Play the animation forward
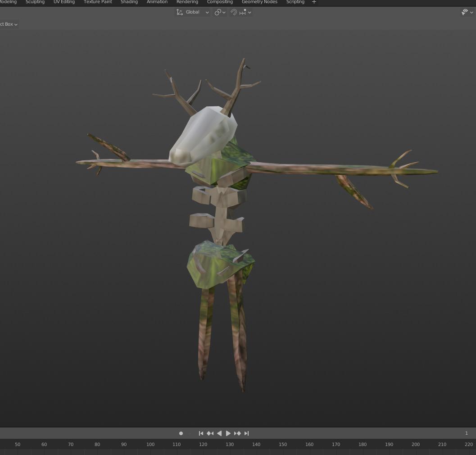 click(x=228, y=433)
